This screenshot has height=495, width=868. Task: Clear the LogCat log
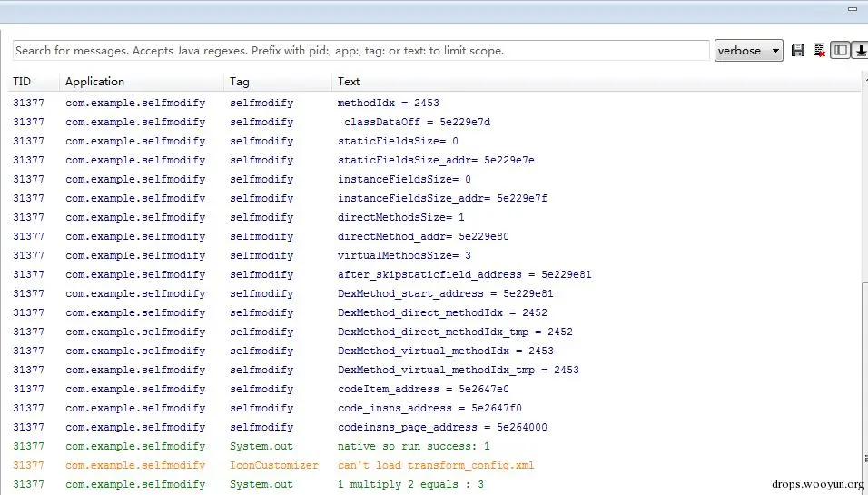click(819, 50)
